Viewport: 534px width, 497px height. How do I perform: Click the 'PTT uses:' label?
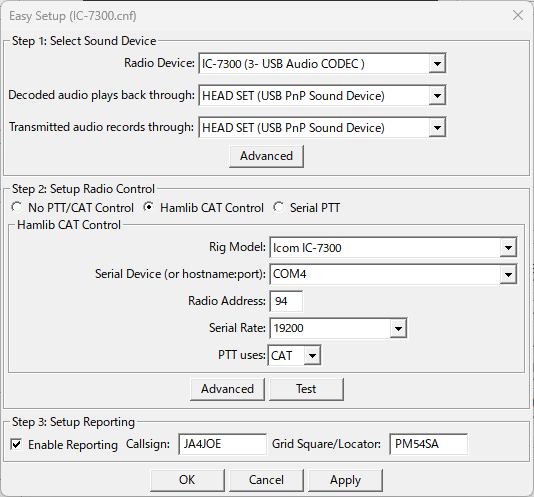(x=242, y=355)
